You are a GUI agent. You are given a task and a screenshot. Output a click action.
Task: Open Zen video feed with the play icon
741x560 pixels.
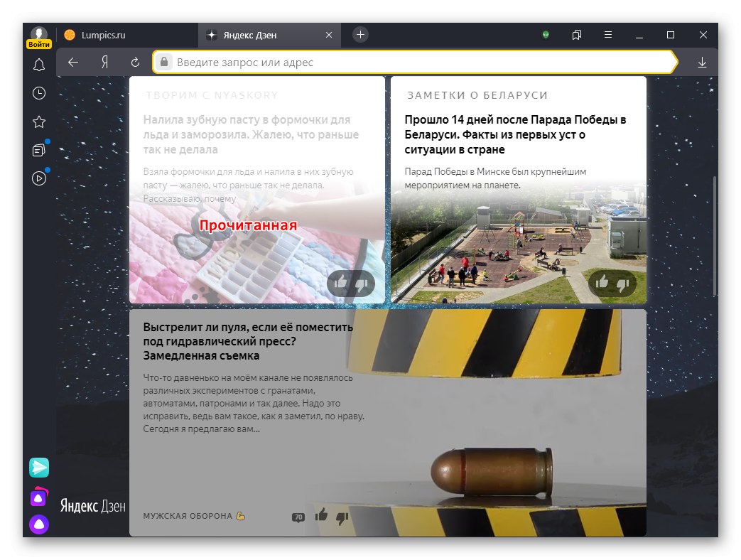click(39, 178)
